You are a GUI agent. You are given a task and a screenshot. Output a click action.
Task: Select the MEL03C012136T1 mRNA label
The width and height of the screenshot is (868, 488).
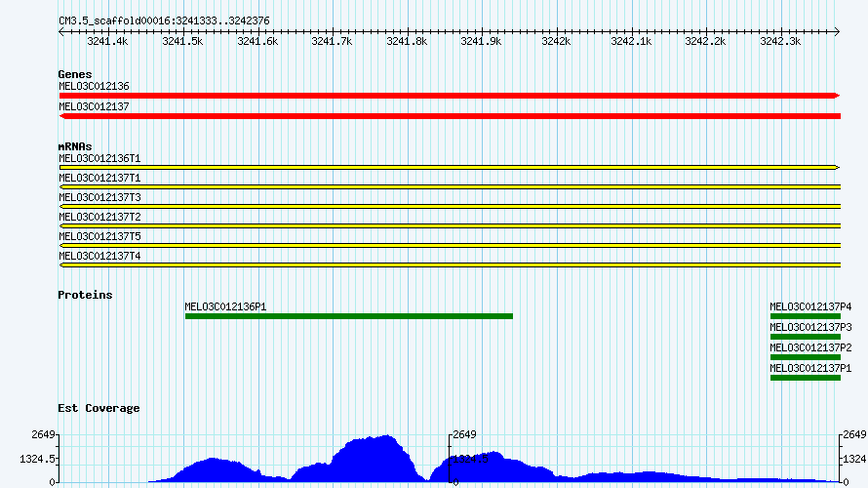coord(99,158)
